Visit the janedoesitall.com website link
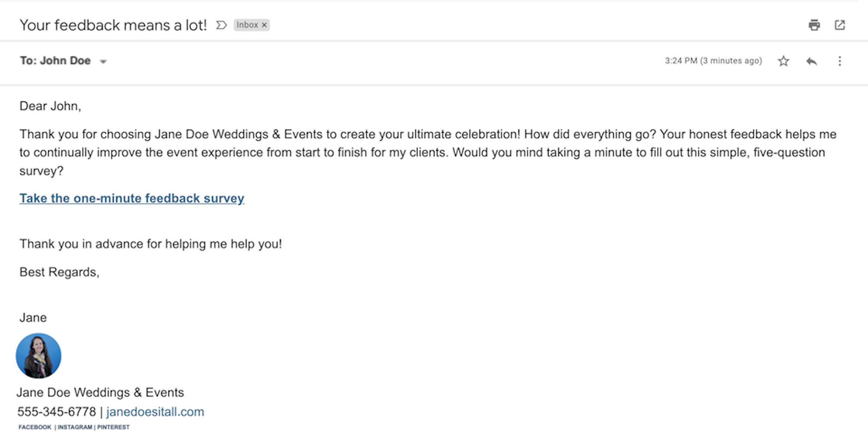 [x=155, y=412]
